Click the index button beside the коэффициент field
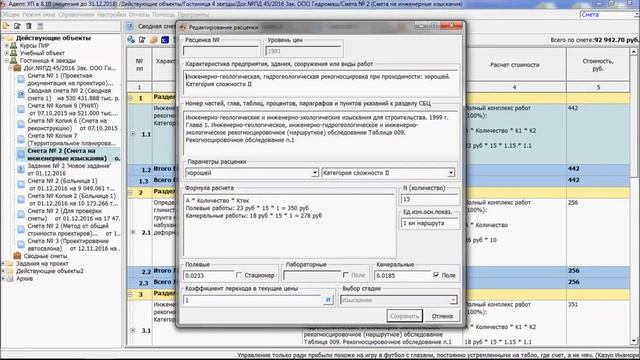 328,300
